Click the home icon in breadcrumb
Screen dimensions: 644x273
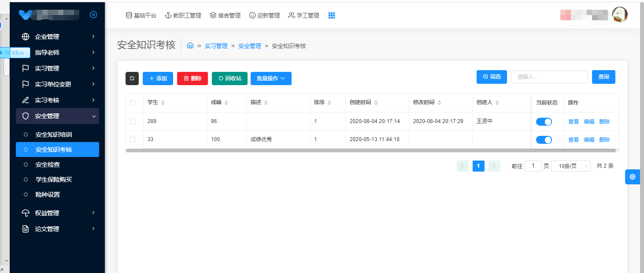[190, 45]
